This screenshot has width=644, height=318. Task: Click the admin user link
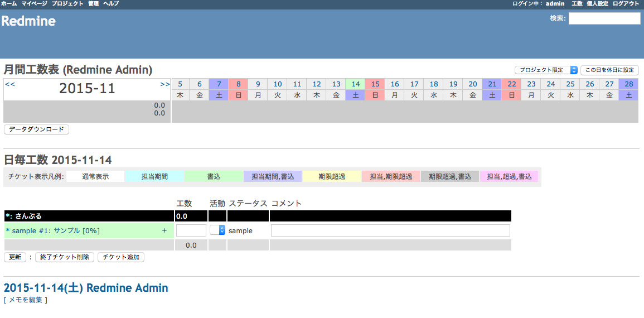555,3
